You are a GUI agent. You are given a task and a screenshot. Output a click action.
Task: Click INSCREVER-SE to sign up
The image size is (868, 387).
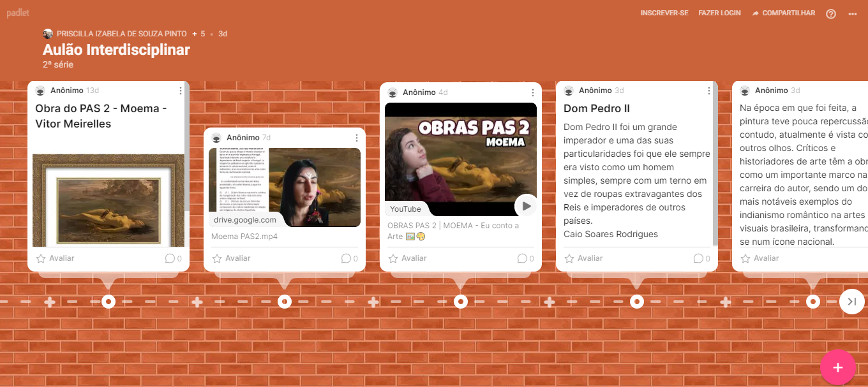pos(664,13)
